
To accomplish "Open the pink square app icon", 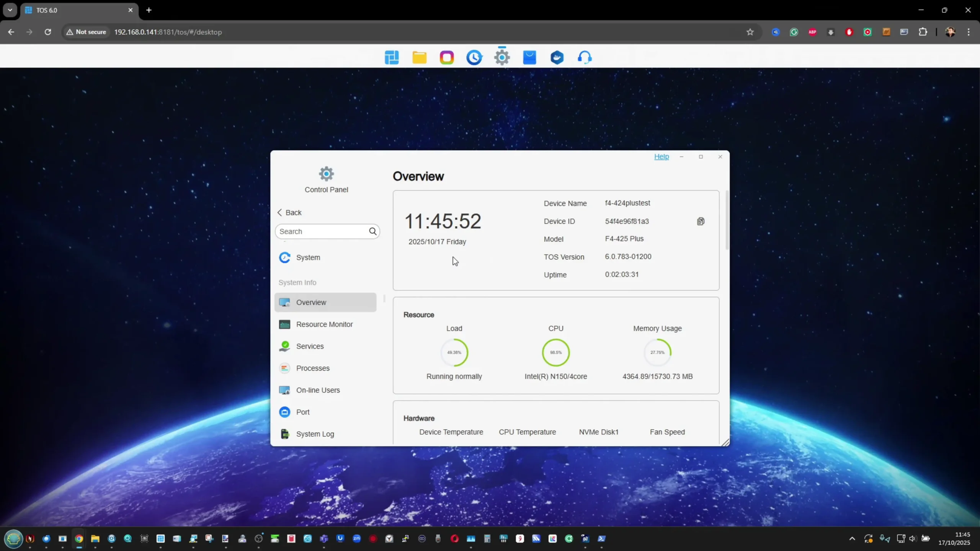I will [x=446, y=57].
